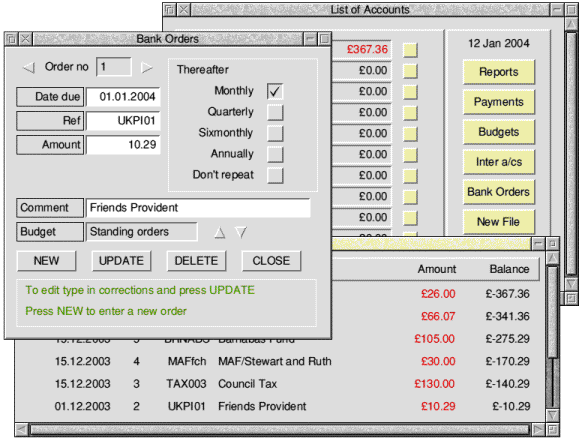Uncheck the Monthly checkbox

[x=275, y=91]
